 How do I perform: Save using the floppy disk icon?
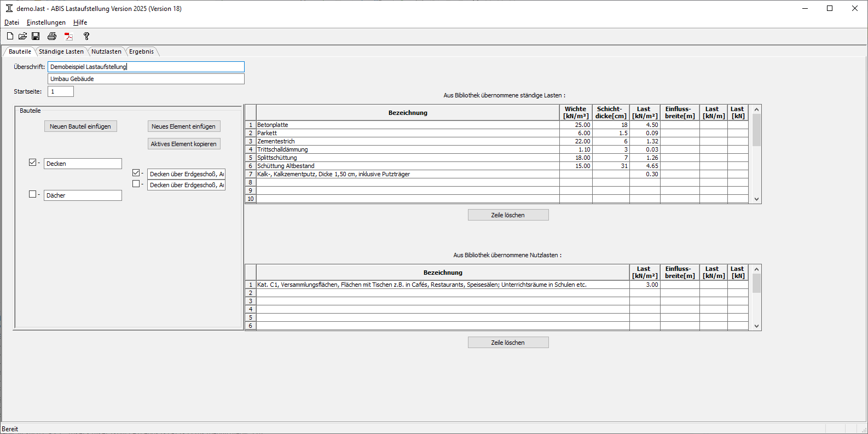pyautogui.click(x=36, y=36)
